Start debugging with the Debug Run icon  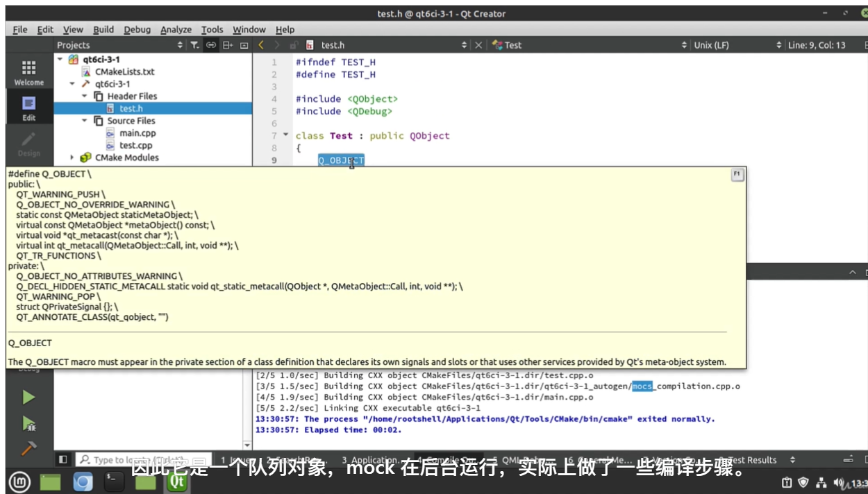coord(28,423)
